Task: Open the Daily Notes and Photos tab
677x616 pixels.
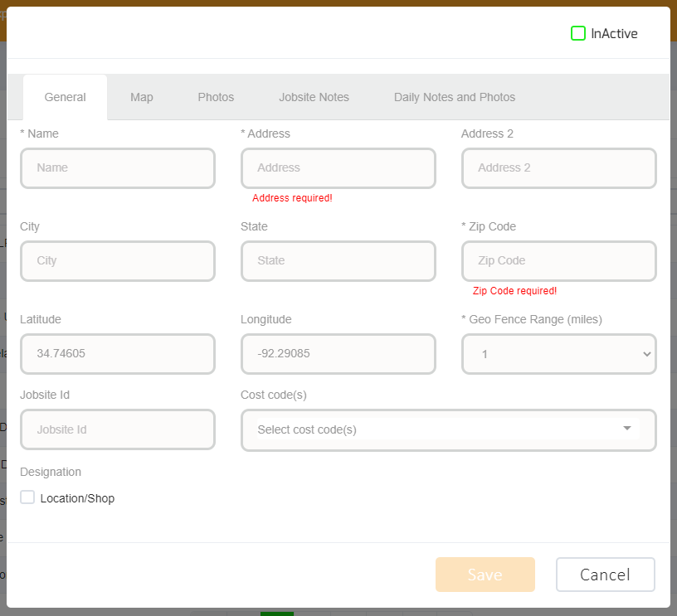Action: 454,97
